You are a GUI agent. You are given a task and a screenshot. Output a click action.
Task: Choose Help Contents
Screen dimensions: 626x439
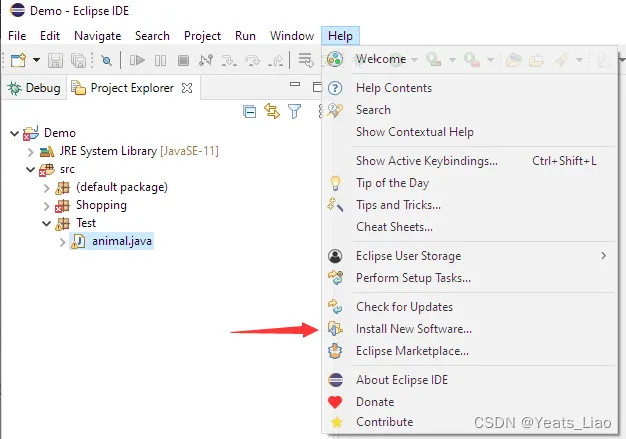tap(470, 88)
